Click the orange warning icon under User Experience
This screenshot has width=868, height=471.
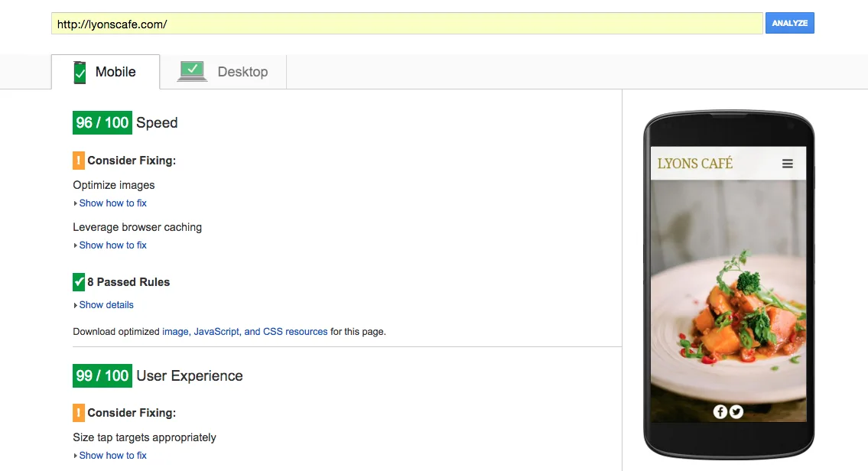click(78, 413)
